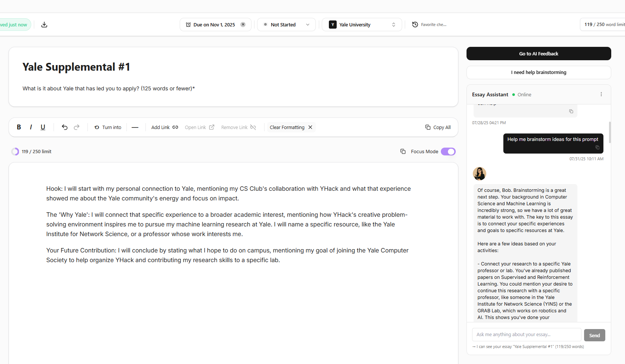Click the assistant's 'Of course, Bob' reply
The width and height of the screenshot is (625, 364).
(525, 253)
